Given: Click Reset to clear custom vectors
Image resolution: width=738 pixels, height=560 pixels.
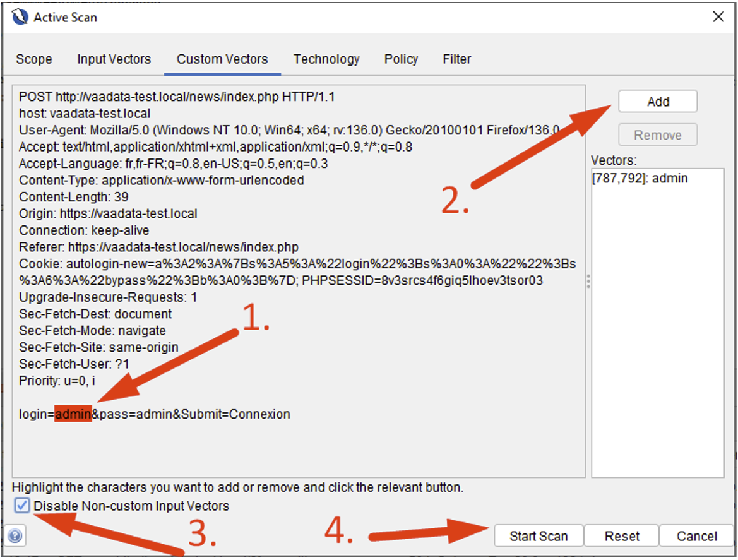Looking at the screenshot, I should [x=621, y=536].
